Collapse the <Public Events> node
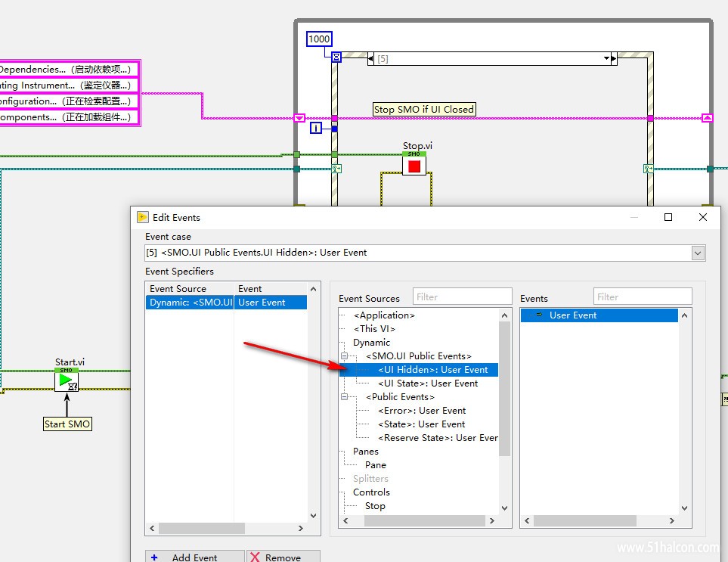728x562 pixels. point(345,397)
